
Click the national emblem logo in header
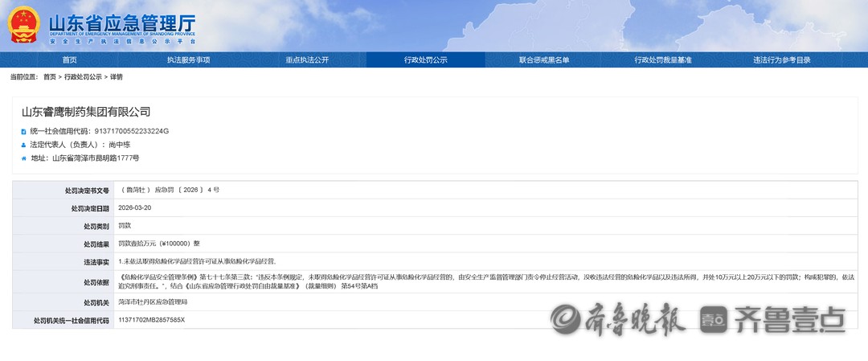coord(23,25)
